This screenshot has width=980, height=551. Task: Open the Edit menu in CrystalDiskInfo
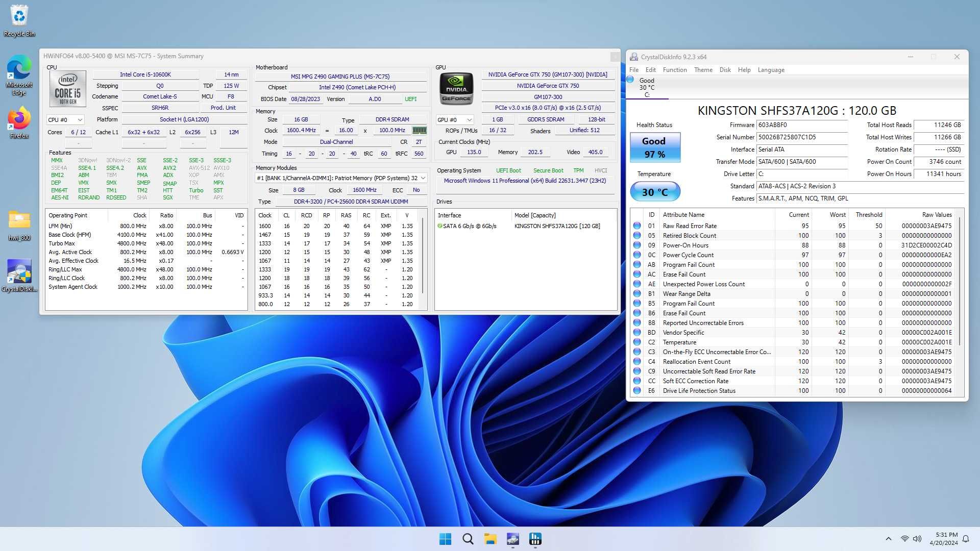point(650,70)
